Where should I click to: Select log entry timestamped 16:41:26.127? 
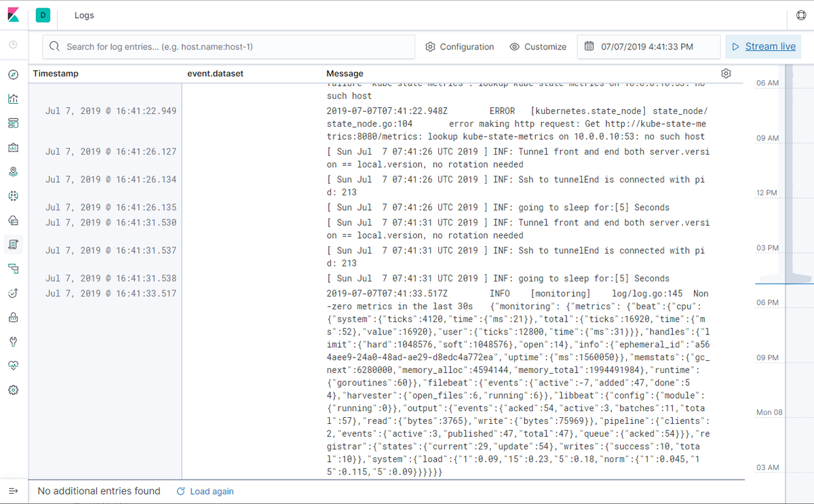coord(111,151)
